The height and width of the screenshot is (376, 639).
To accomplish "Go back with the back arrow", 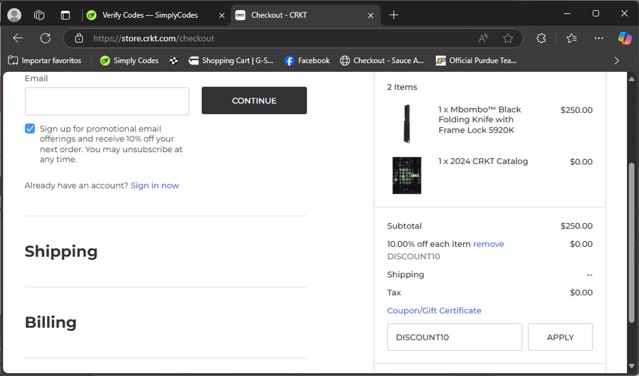I will (18, 38).
